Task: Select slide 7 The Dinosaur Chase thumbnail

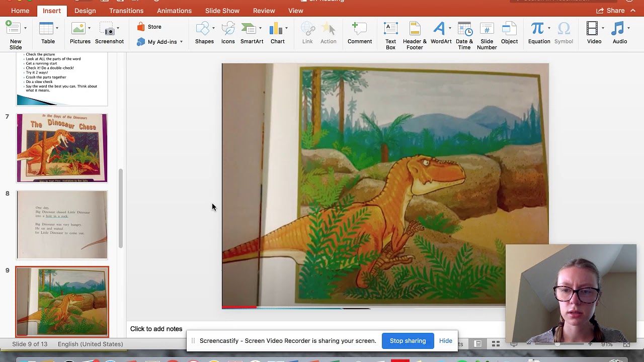Action: 62,148
